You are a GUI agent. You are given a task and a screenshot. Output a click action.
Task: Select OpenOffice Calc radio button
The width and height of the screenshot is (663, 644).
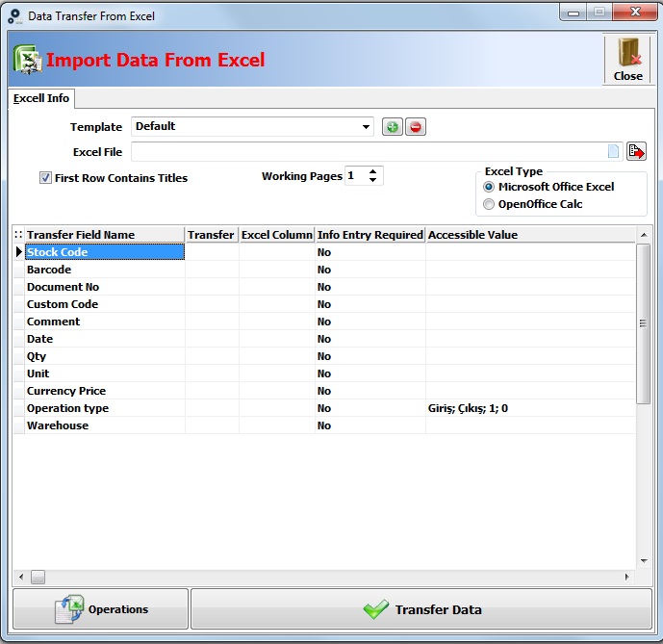pyautogui.click(x=489, y=204)
